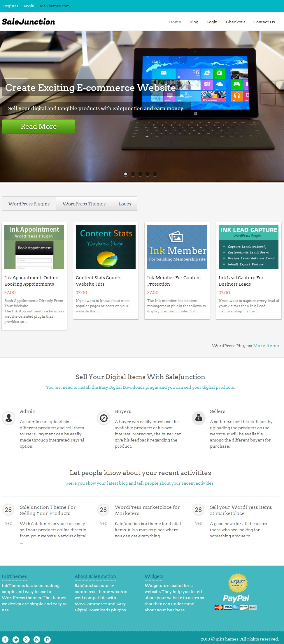The width and height of the screenshot is (284, 644).
Task: Click the More items link
Action: pyautogui.click(x=266, y=346)
